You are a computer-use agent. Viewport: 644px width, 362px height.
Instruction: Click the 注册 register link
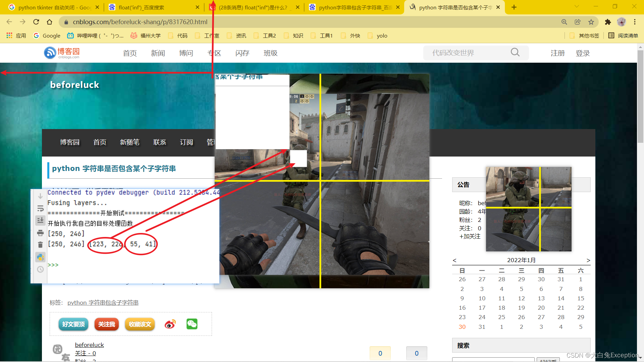tap(558, 53)
